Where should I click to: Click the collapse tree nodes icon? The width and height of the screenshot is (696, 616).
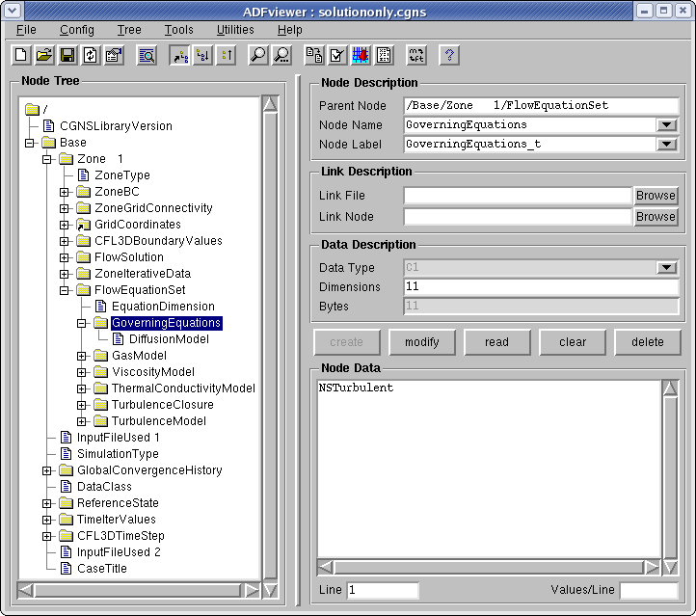[x=227, y=55]
